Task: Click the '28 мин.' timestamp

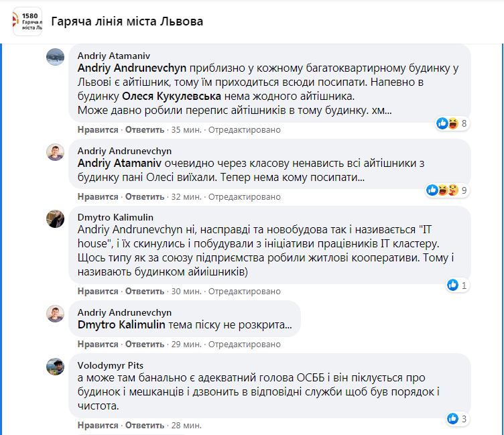Action: pyautogui.click(x=187, y=425)
